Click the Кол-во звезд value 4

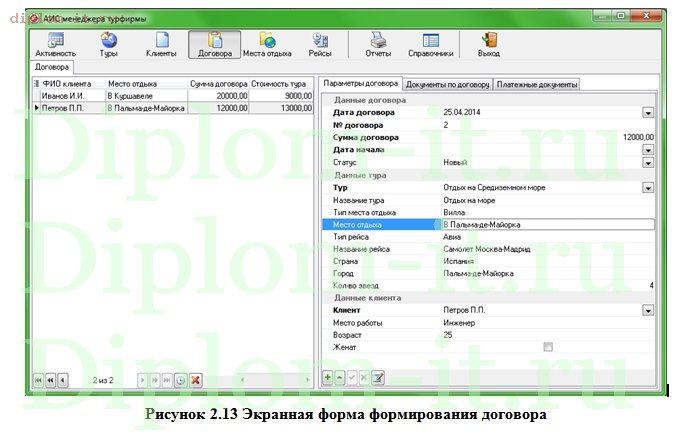tap(651, 286)
